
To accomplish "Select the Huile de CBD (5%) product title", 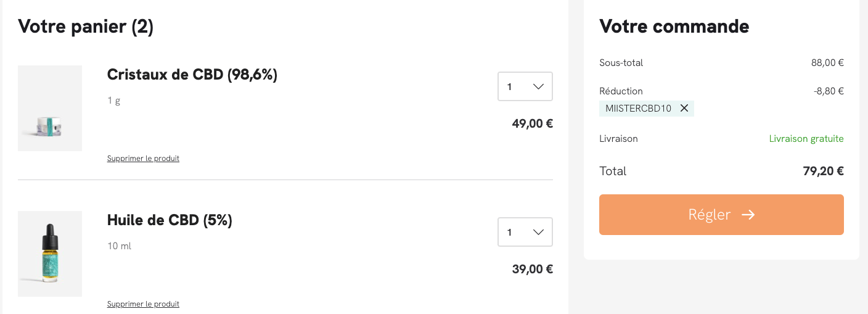I will (170, 220).
